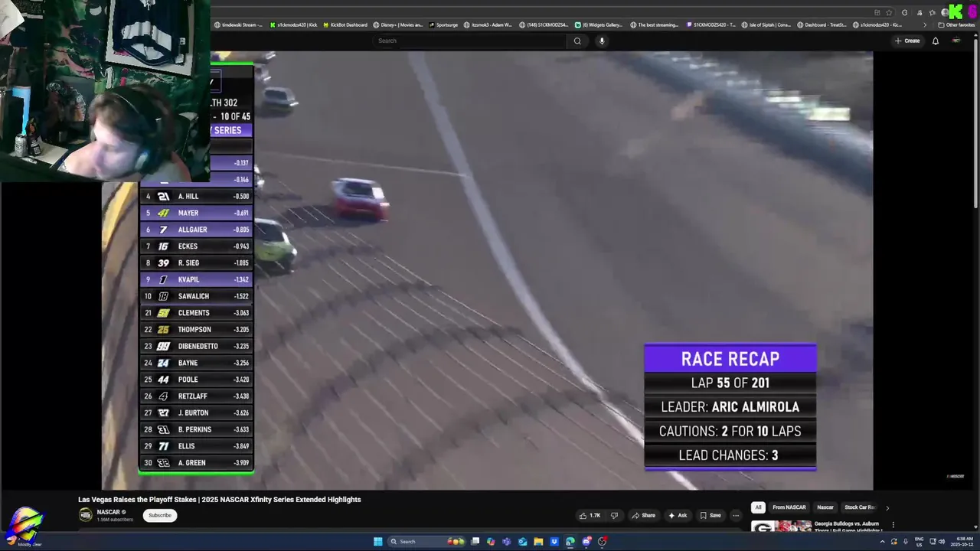Open s1ckmodzs420 | Kick bookmark

point(293,24)
